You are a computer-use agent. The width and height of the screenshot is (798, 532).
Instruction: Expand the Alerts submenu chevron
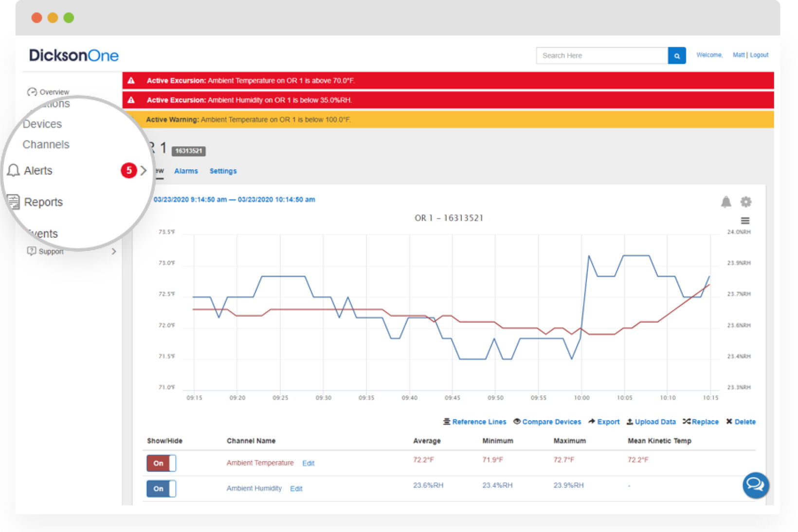pyautogui.click(x=144, y=171)
